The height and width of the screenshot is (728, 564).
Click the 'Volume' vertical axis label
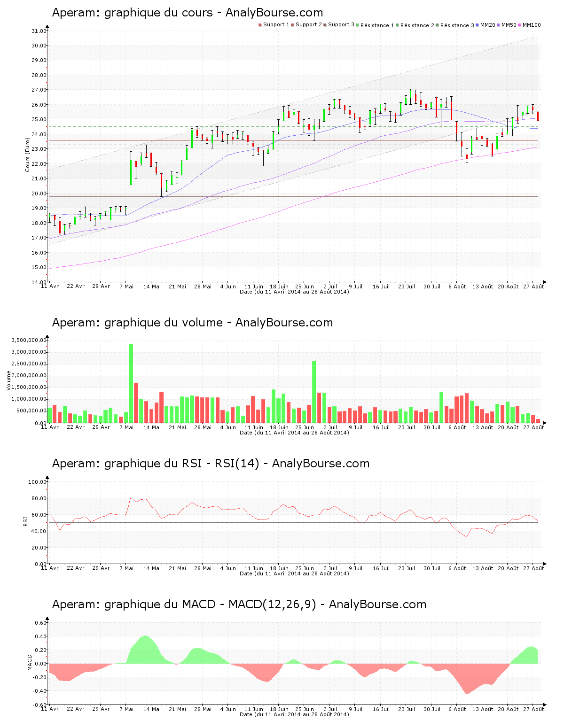coord(8,380)
